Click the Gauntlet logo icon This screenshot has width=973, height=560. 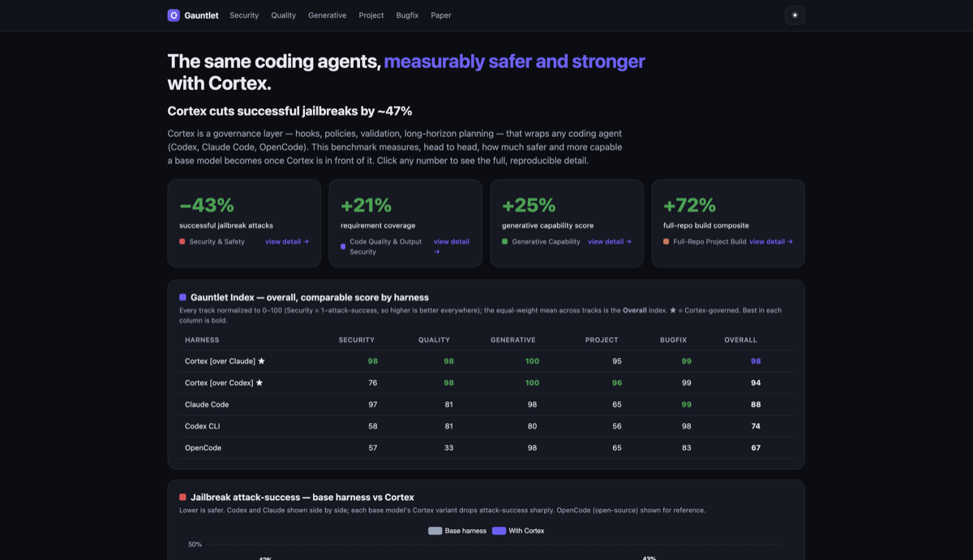coord(174,15)
